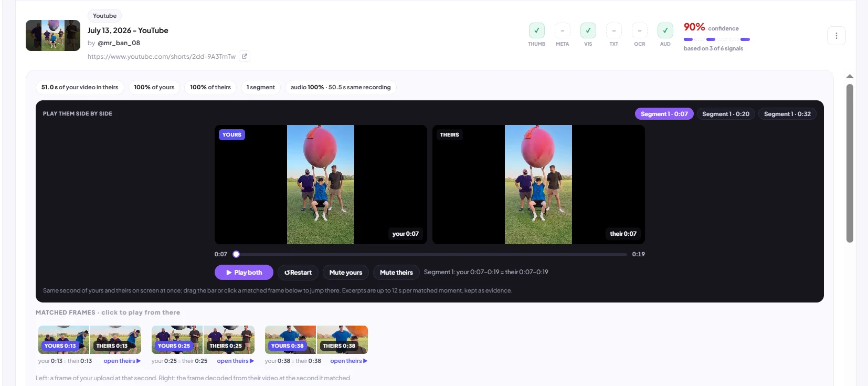
Task: Click open theirs link for 0:13
Action: [x=122, y=361]
